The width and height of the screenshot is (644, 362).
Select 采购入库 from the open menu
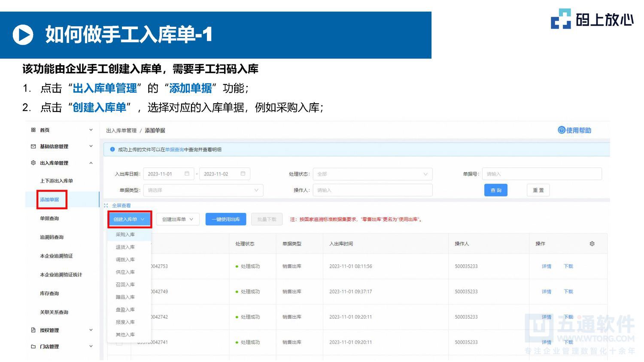coord(125,234)
